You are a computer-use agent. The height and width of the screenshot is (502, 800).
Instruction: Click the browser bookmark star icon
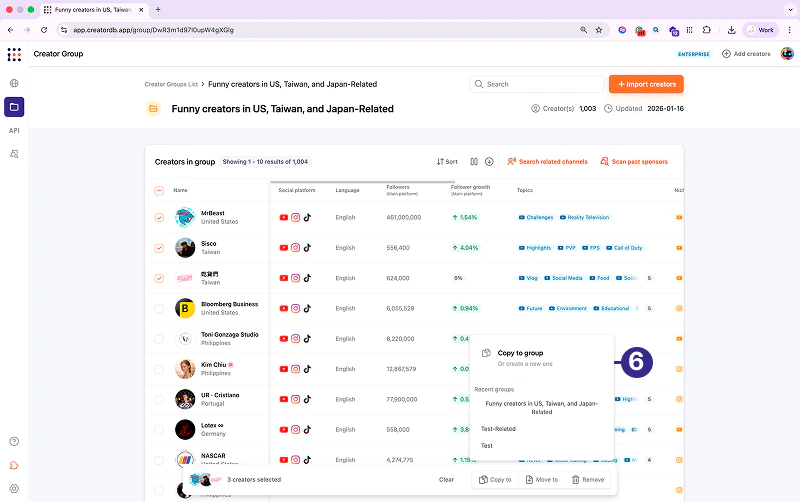[x=599, y=30]
